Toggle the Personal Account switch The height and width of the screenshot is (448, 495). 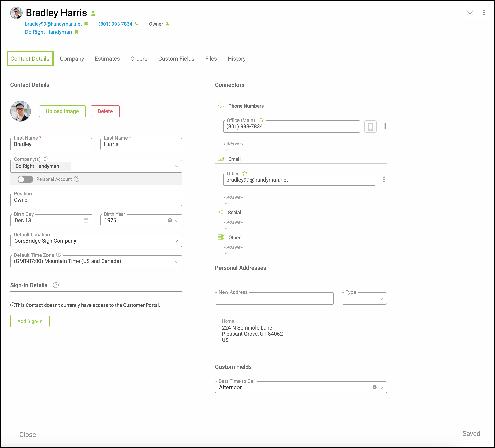pyautogui.click(x=25, y=179)
